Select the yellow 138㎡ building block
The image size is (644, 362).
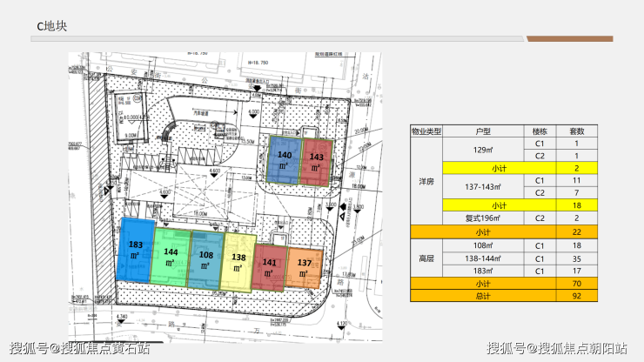(x=238, y=263)
